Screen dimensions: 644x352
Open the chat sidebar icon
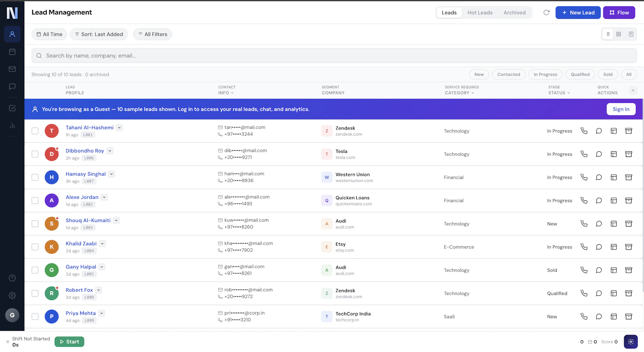point(12,86)
